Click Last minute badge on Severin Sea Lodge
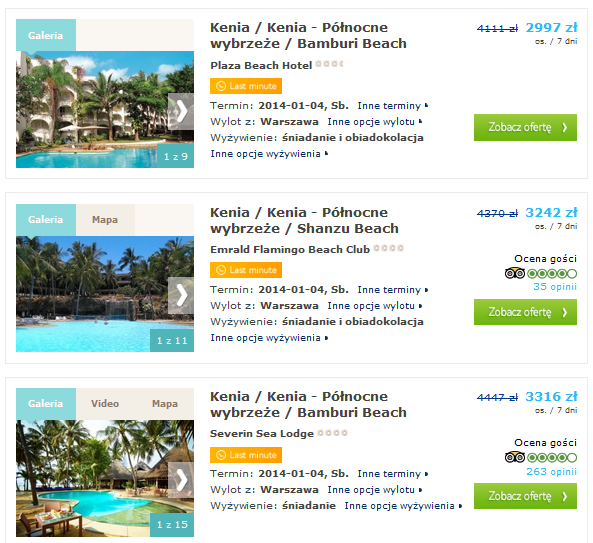Screen dimensions: 593x543 [246, 455]
